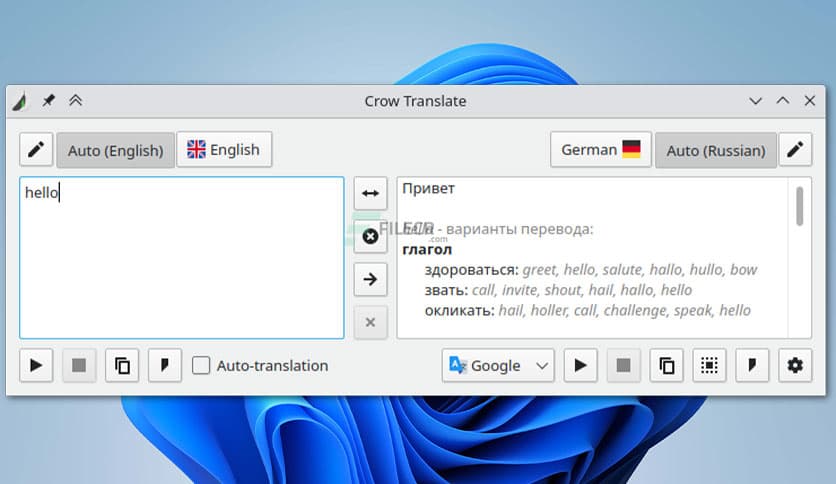836x484 pixels.
Task: Select Auto (Russian) translation language
Action: [x=716, y=150]
